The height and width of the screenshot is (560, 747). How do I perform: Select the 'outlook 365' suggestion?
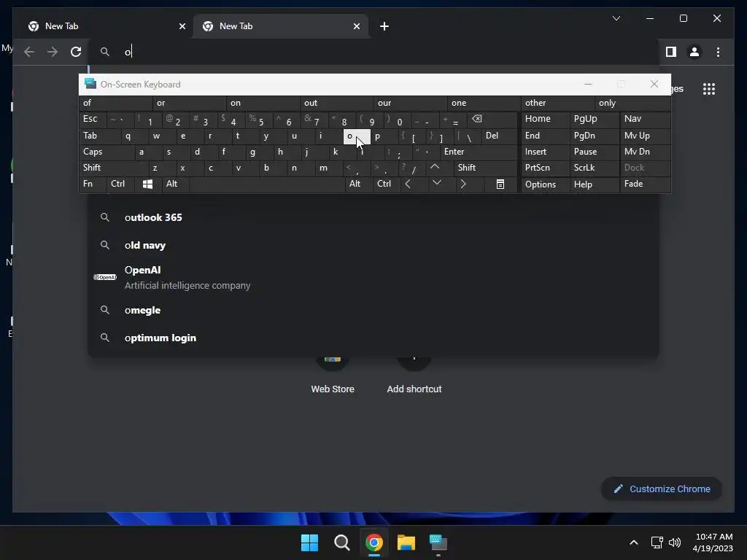tap(373, 217)
